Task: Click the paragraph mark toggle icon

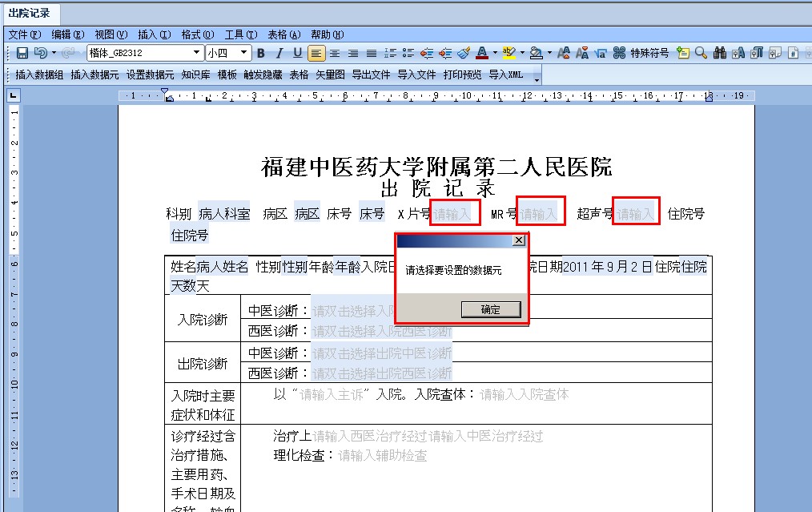Action: 757,53
